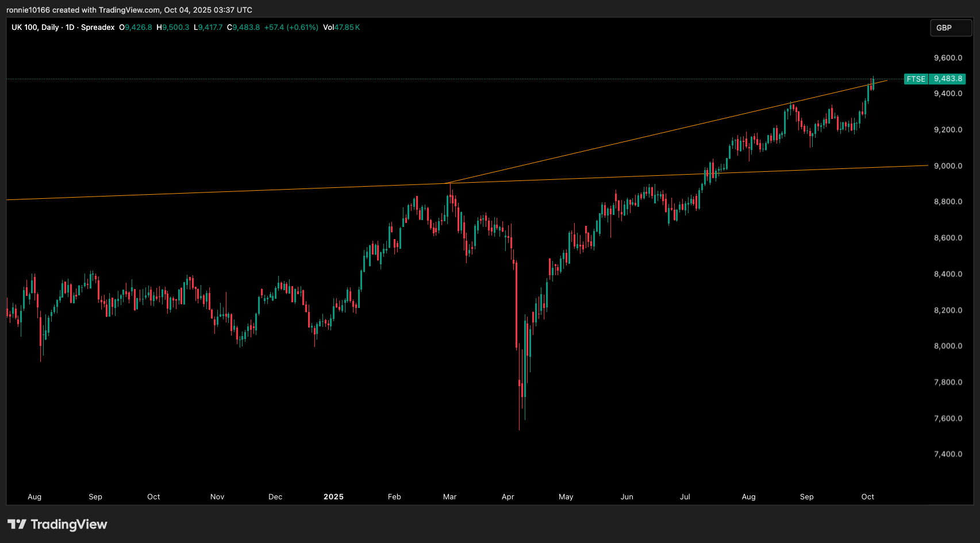Viewport: 980px width, 543px height.
Task: Click the Nov label on time axis
Action: [217, 496]
